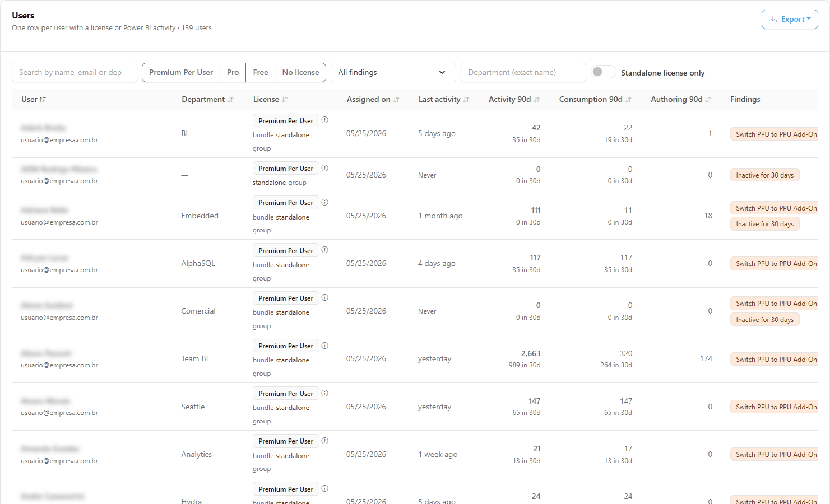Open license info icon in BI row
Viewport: 830px width, 504px height.
pos(325,120)
